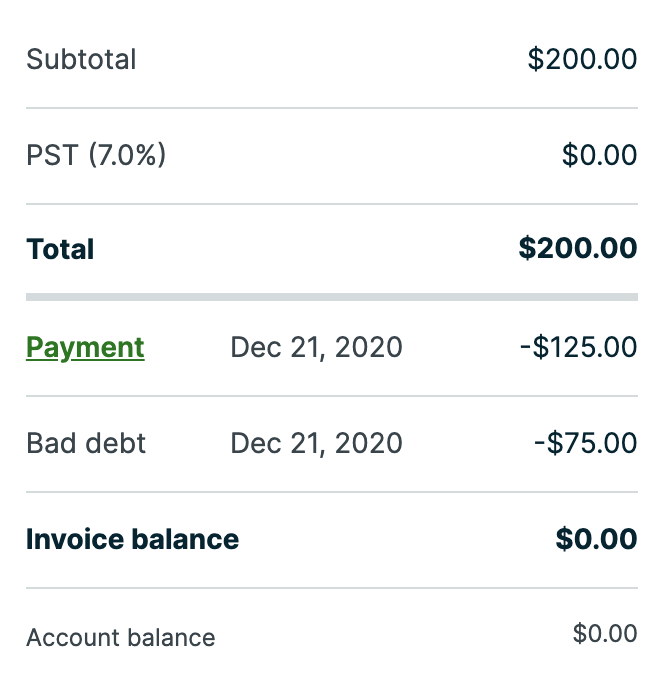Click the Subtotal label
The width and height of the screenshot is (670, 690).
81,59
